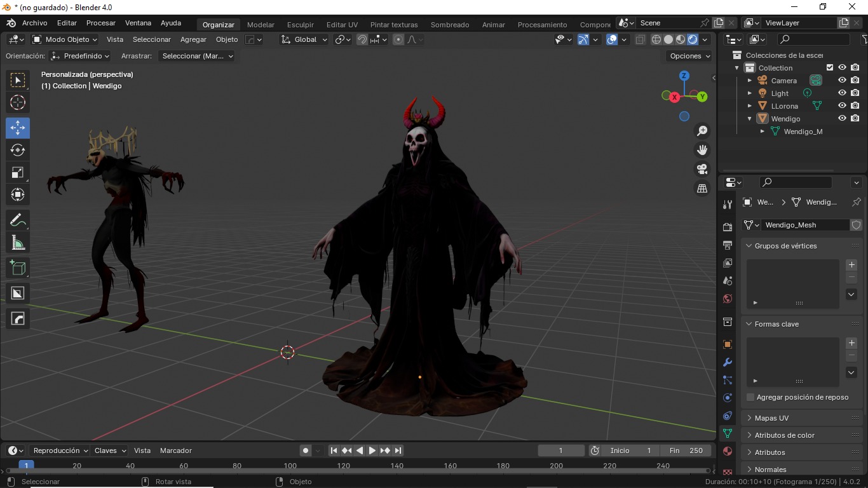Toggle visibility of the Camera object
This screenshot has height=488, width=868.
(x=842, y=81)
